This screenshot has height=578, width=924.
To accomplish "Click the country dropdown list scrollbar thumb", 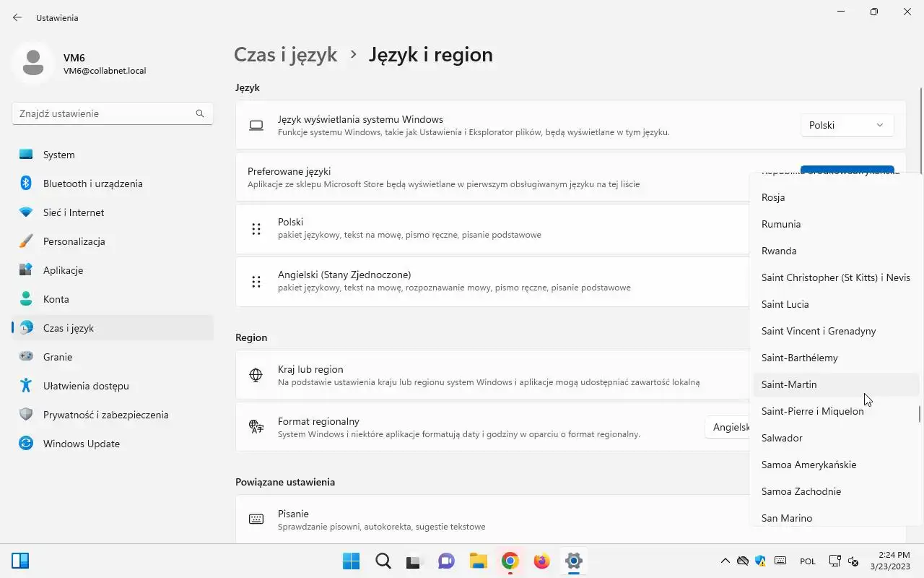I will (919, 415).
